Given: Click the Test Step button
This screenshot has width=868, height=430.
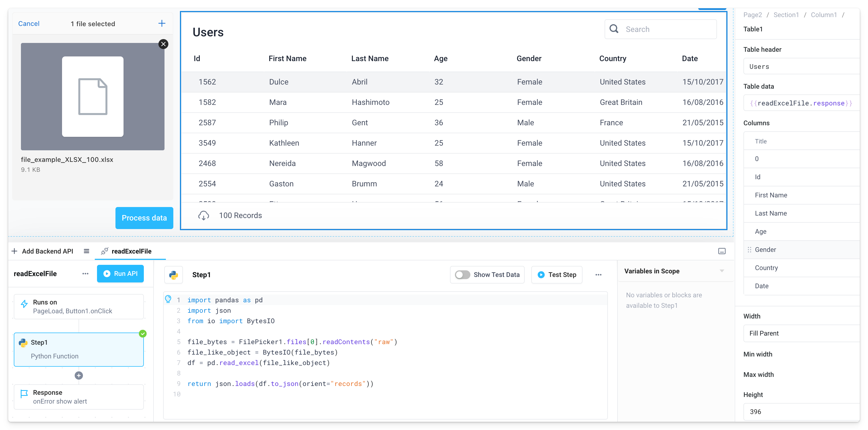Looking at the screenshot, I should tap(557, 275).
